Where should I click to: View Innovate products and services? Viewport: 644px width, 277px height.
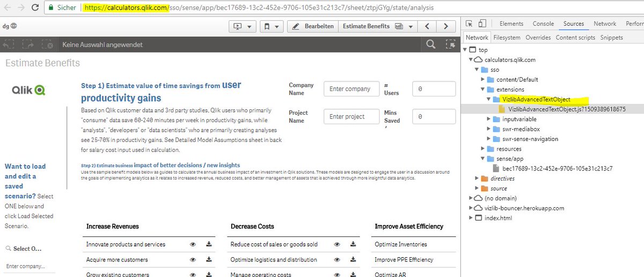point(193,244)
